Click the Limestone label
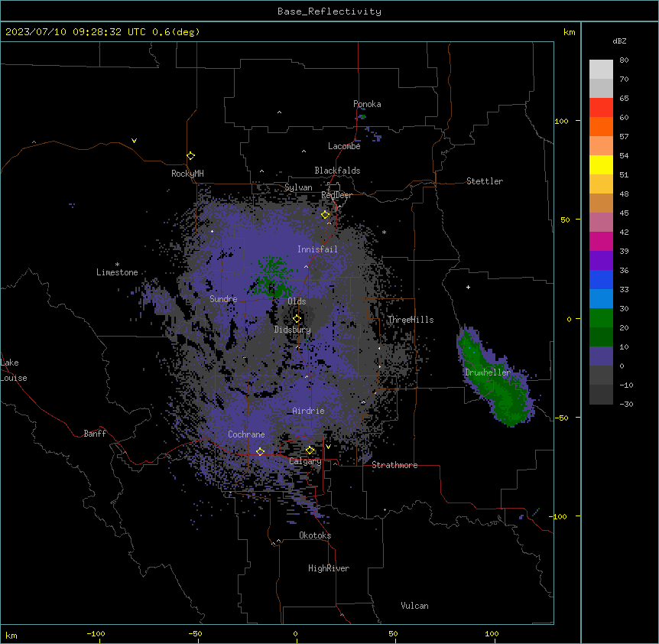Viewport: 659px width, 644px height. click(117, 272)
